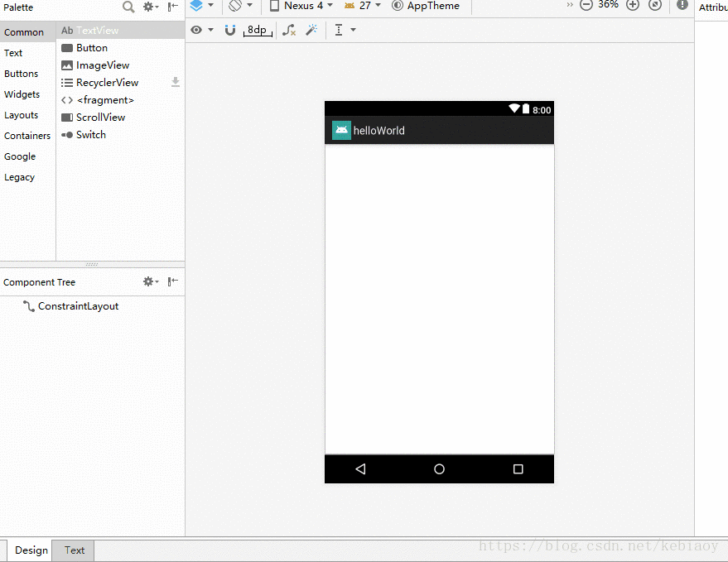728x562 pixels.
Task: Open the screen orientation rotate menu
Action: pyautogui.click(x=240, y=6)
